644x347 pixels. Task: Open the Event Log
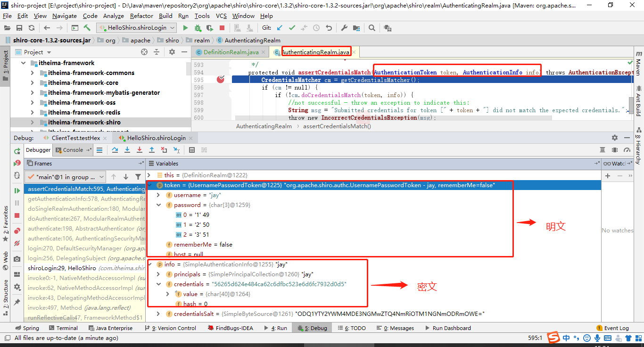click(613, 328)
